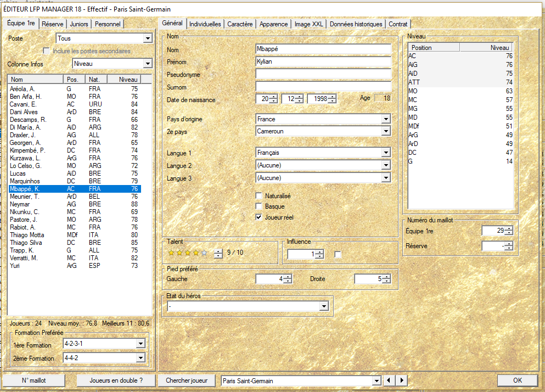Open Langue 2 dropdown
This screenshot has width=545, height=392.
click(386, 165)
